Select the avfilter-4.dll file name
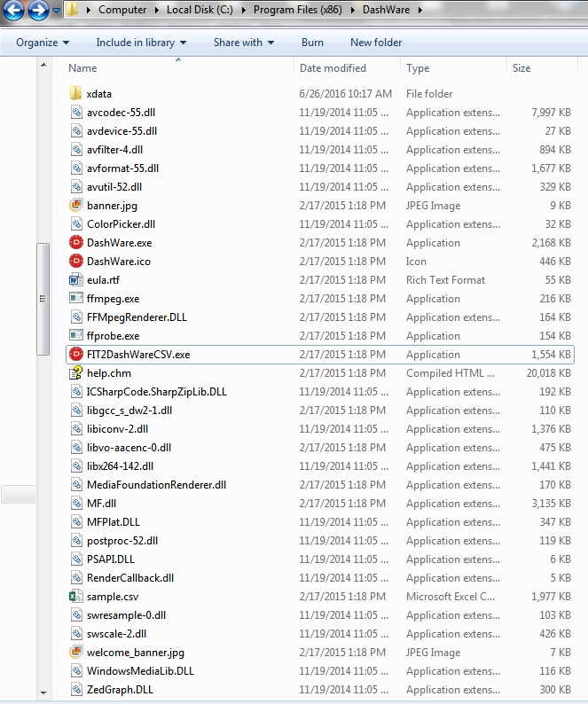 click(x=114, y=150)
